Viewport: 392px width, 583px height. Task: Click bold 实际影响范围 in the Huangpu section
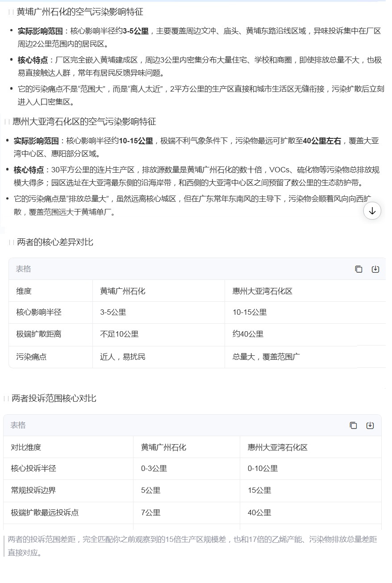click(x=40, y=31)
